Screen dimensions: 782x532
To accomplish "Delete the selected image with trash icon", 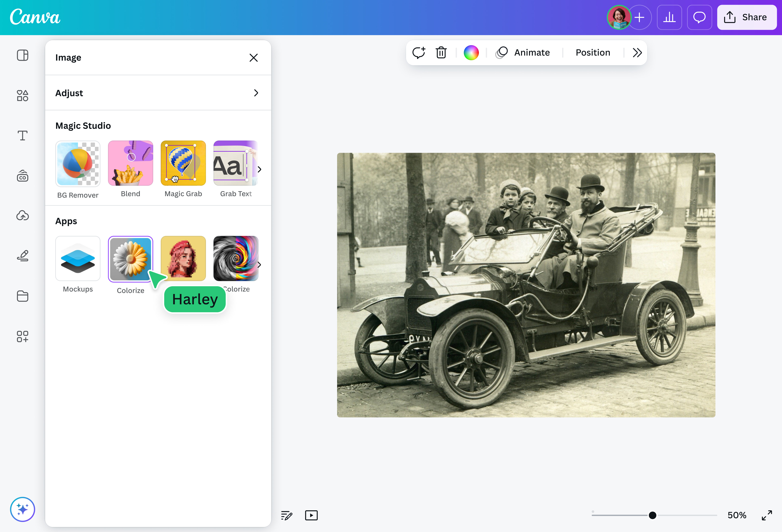I will (441, 52).
